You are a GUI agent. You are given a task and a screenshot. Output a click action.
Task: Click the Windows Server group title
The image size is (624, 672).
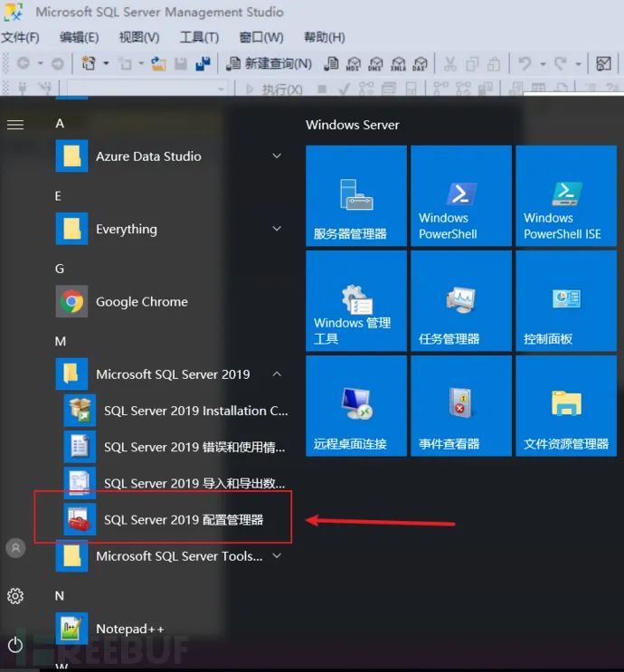click(353, 125)
